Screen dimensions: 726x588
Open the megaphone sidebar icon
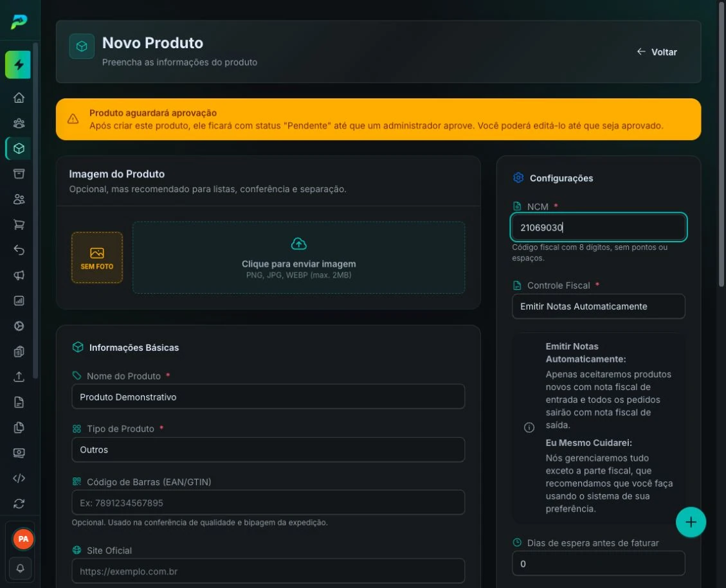pyautogui.click(x=19, y=276)
